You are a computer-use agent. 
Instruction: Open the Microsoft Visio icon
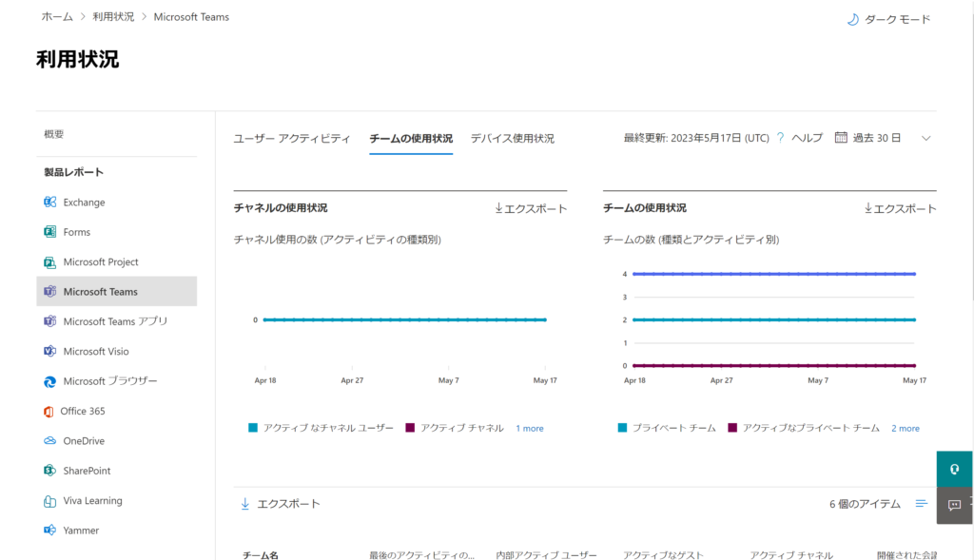[x=49, y=352]
